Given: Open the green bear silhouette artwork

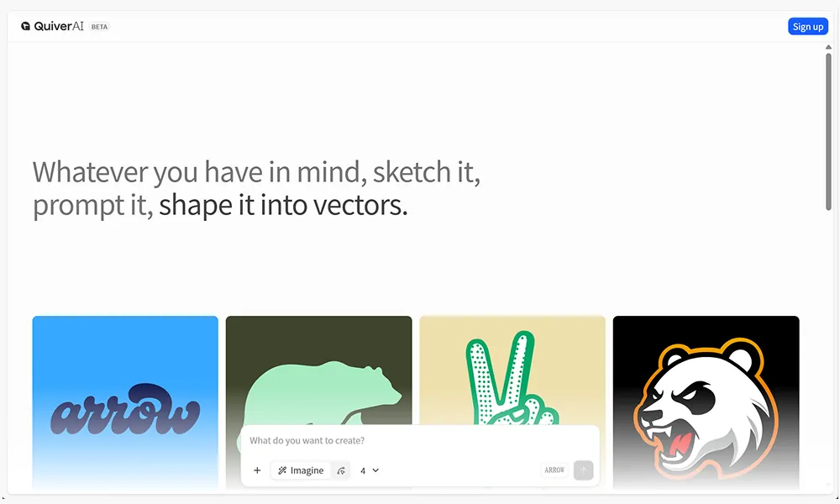Looking at the screenshot, I should tap(318, 370).
